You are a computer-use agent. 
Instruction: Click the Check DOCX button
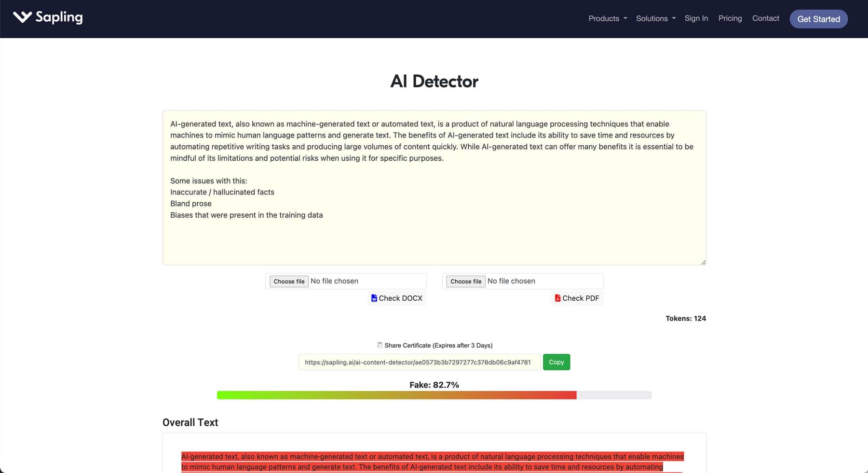(397, 298)
